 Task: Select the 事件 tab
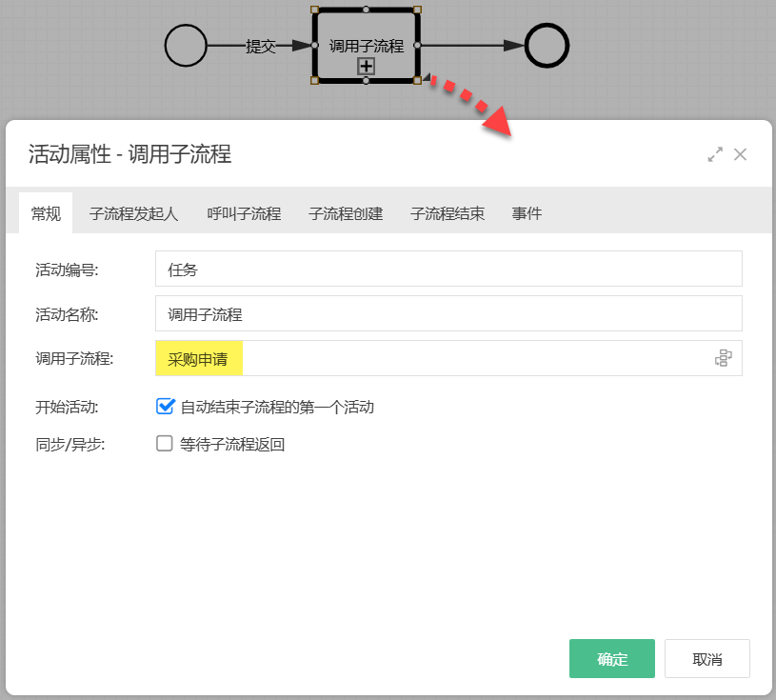click(527, 213)
